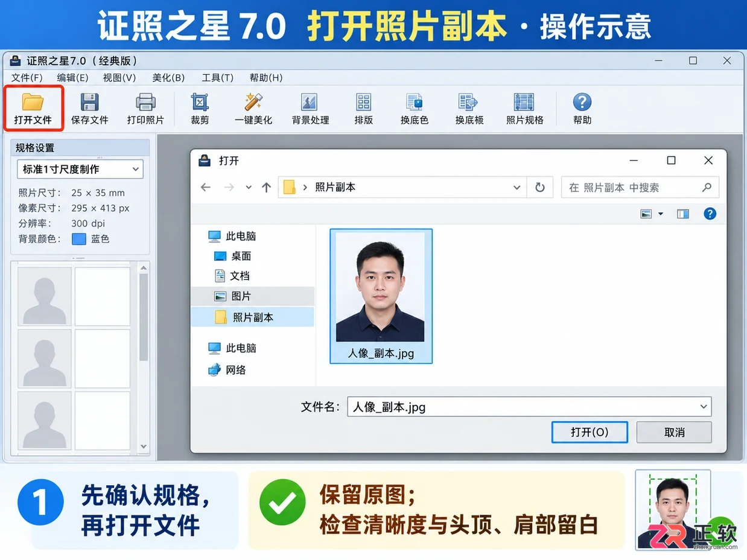Viewport: 747px width, 560px height.
Task: Go up one folder level
Action: pyautogui.click(x=266, y=187)
